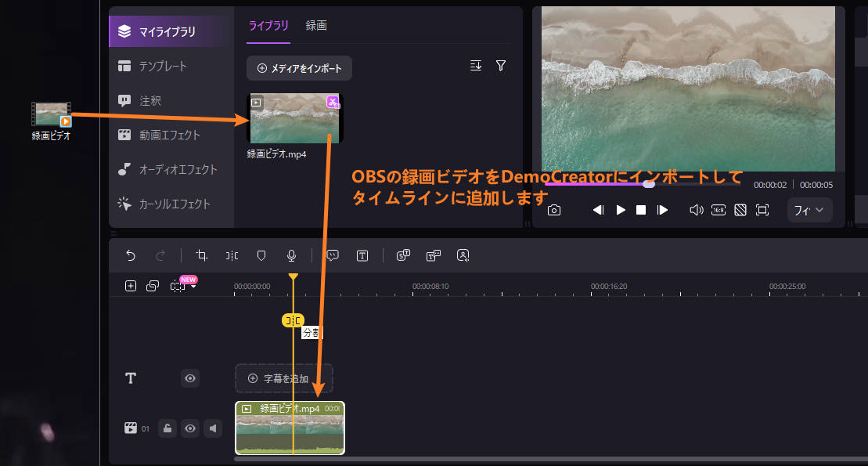Click the 00:00:16:20 ruler mark
This screenshot has height=466, width=868.
pyautogui.click(x=609, y=287)
